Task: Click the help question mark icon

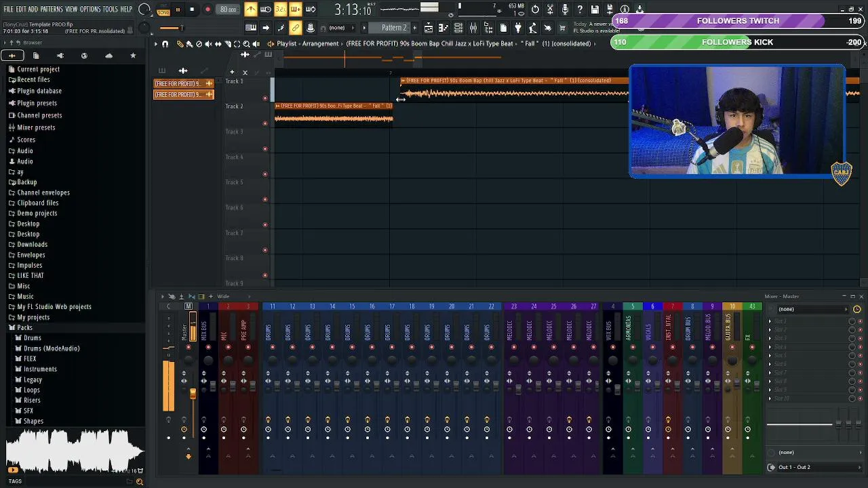Action: 580,9
